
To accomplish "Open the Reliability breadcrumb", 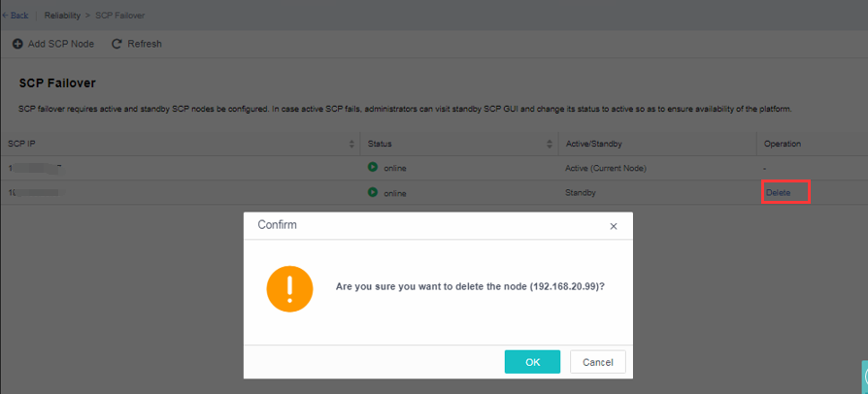I will coord(62,16).
